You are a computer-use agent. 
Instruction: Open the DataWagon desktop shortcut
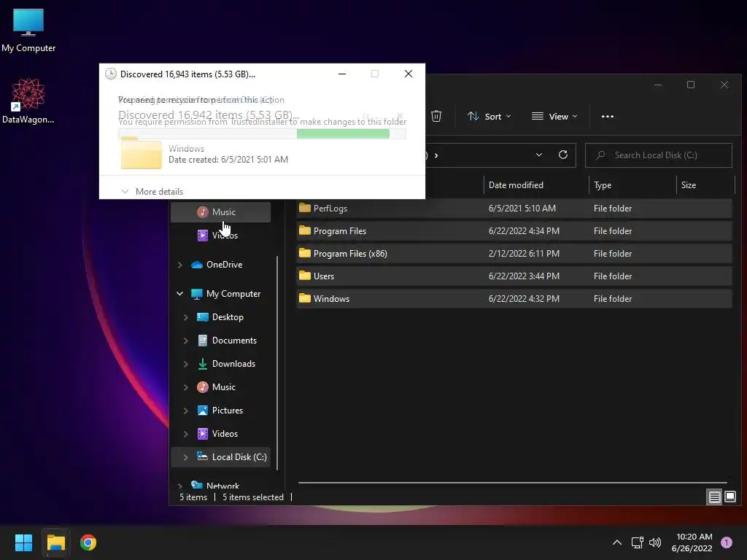click(28, 101)
